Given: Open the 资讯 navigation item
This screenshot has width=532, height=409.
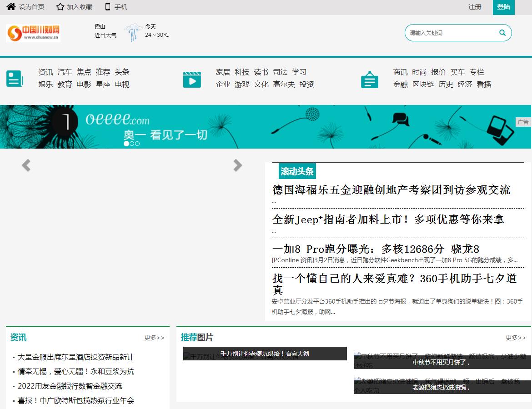Looking at the screenshot, I should (x=45, y=72).
